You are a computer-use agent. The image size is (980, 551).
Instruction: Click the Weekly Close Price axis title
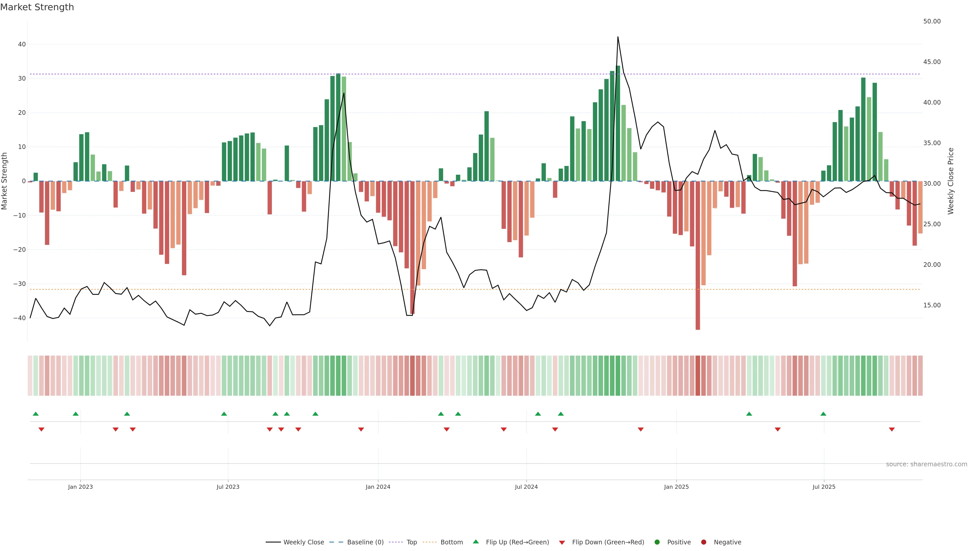951,181
